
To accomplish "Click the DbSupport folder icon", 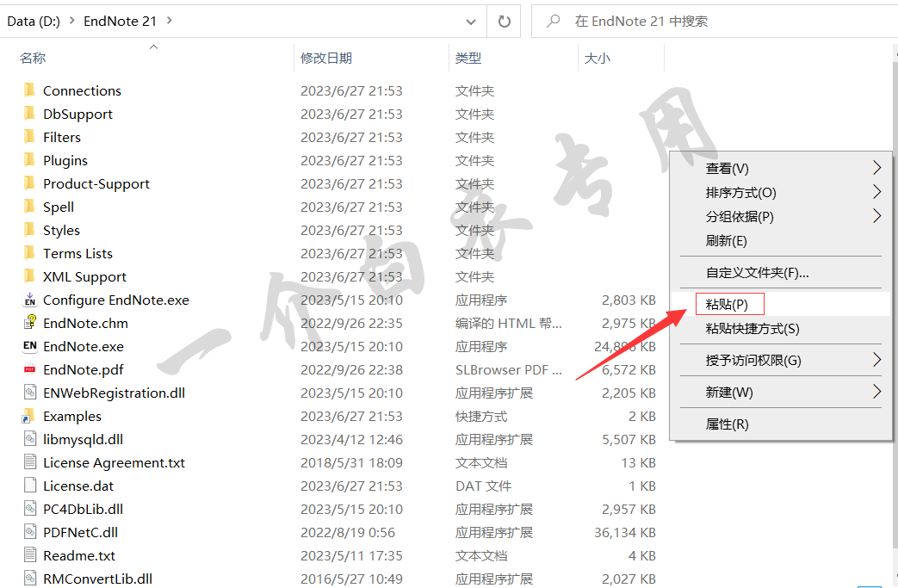I will [29, 114].
